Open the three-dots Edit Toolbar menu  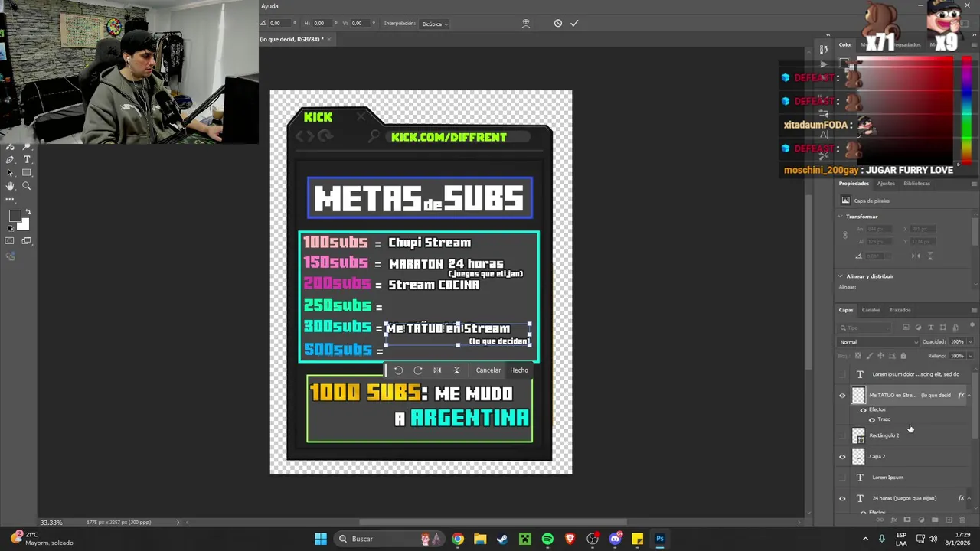point(10,199)
